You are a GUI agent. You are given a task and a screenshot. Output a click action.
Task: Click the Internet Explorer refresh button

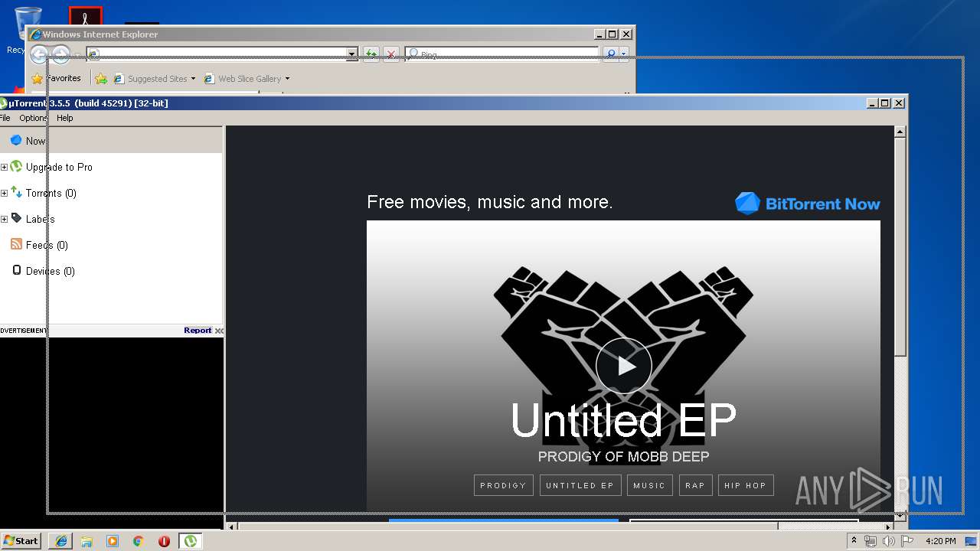(371, 54)
